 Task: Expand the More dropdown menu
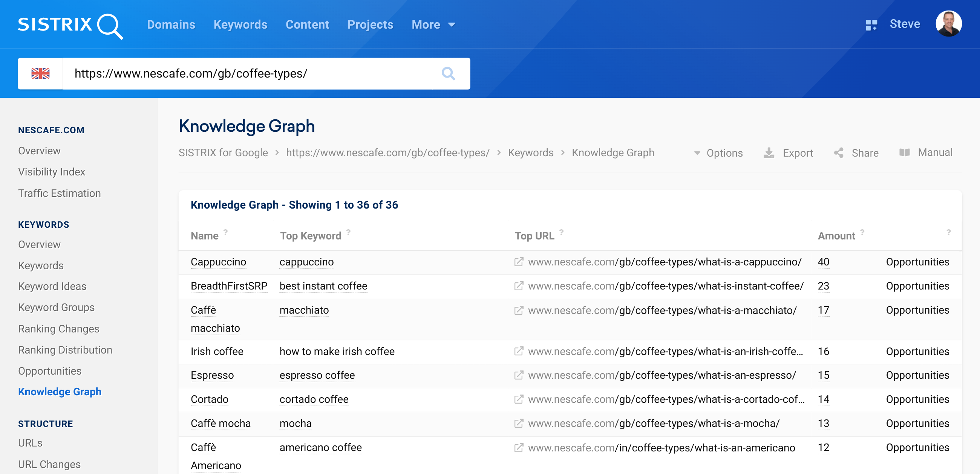click(x=433, y=25)
